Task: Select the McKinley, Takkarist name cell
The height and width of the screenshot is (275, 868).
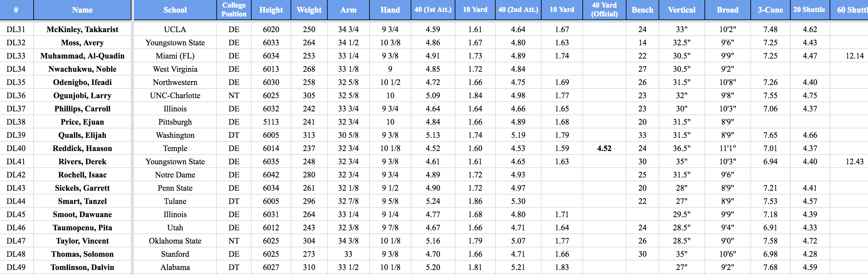Action: tap(82, 29)
